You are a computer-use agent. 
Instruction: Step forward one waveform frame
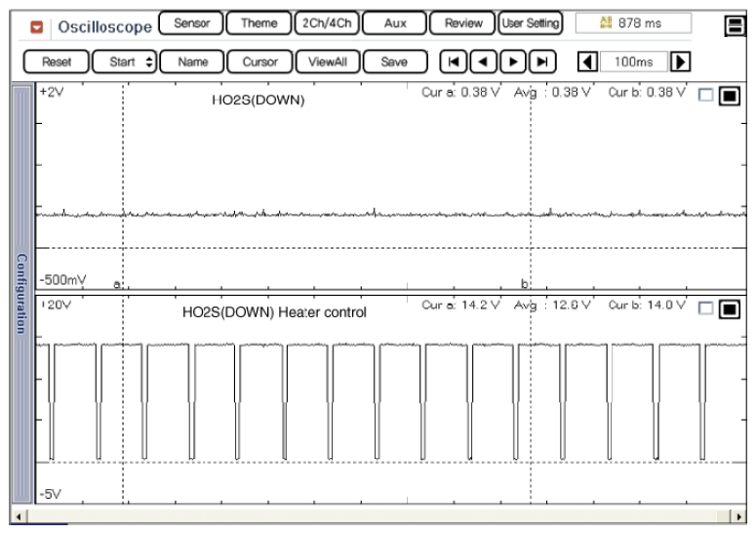514,62
